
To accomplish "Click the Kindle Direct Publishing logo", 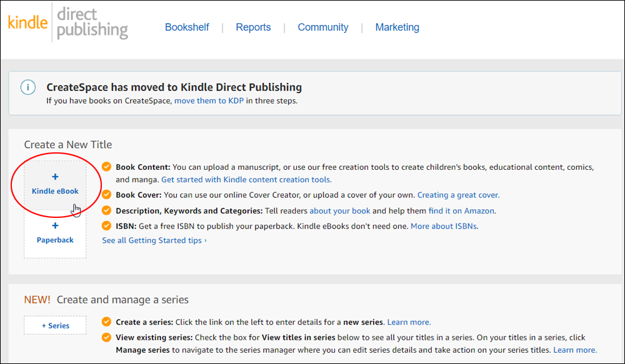I will pyautogui.click(x=67, y=22).
